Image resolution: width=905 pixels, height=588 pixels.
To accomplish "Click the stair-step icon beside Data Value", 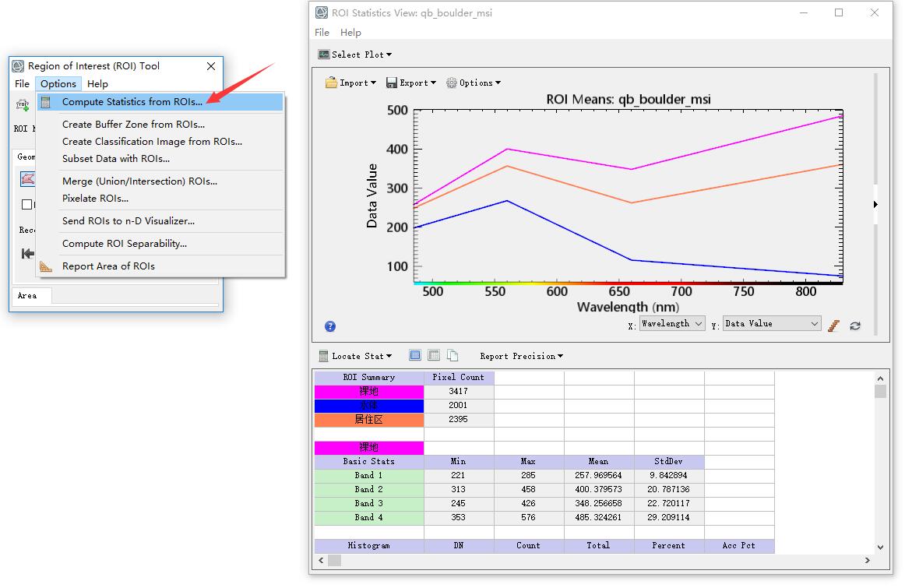I will click(834, 326).
